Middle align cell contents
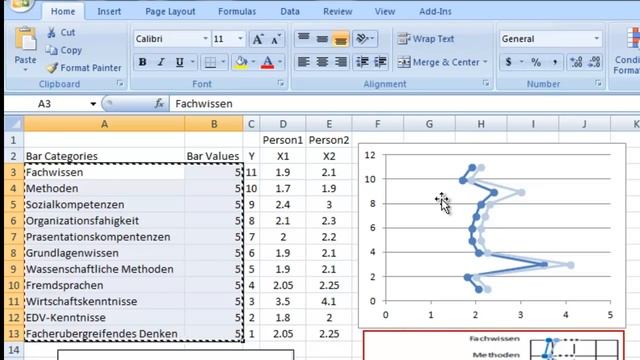Image resolution: width=640 pixels, height=360 pixels. [x=322, y=38]
